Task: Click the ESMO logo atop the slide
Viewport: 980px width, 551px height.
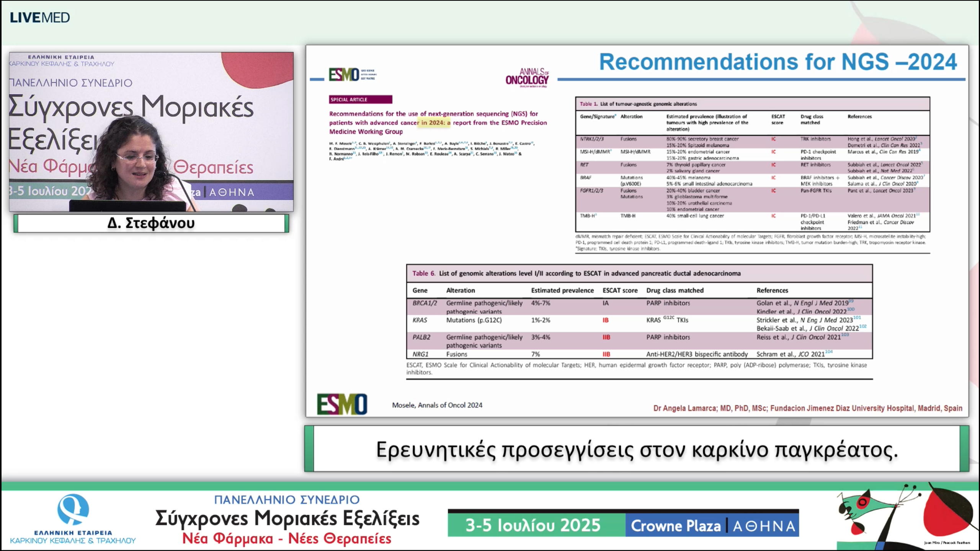Action: (344, 75)
